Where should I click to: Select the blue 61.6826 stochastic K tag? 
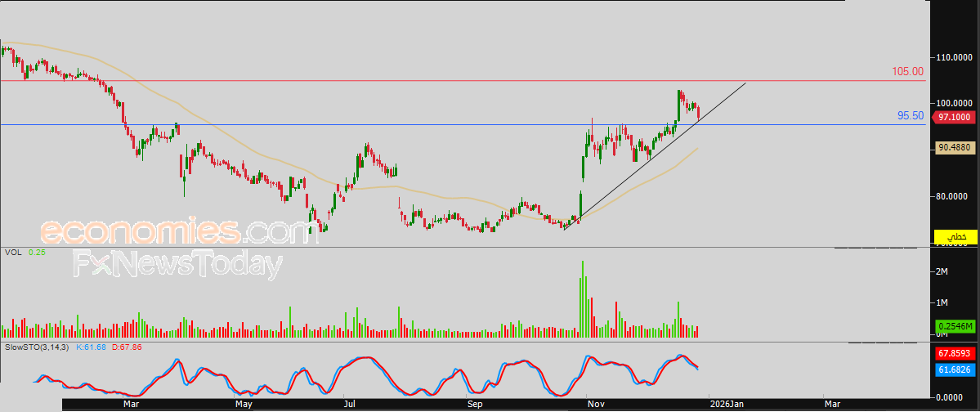coord(955,370)
